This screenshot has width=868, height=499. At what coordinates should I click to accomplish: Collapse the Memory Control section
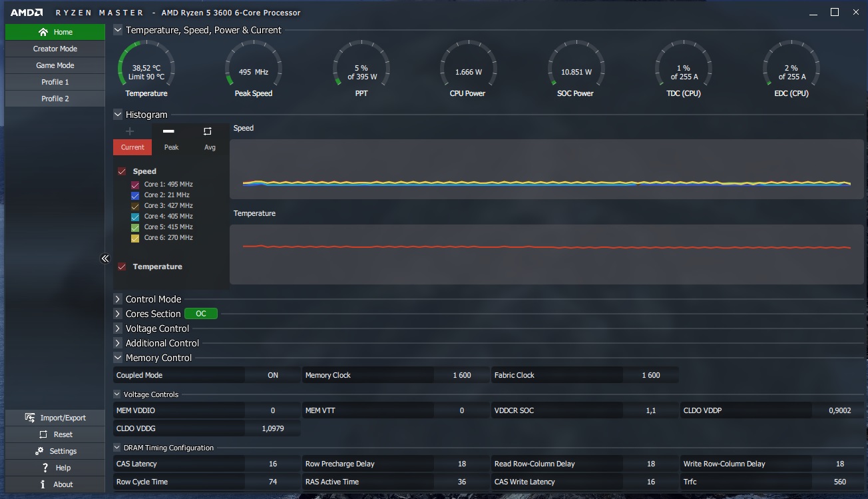[118, 358]
